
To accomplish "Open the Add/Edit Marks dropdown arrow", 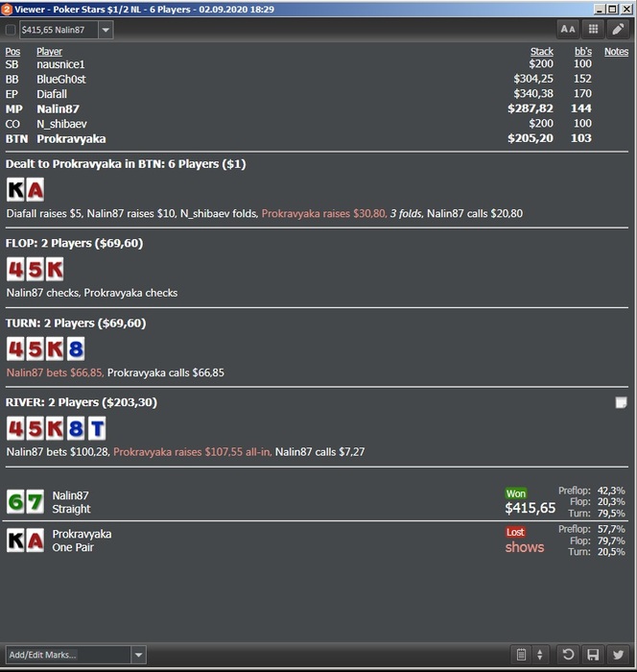I will (138, 655).
